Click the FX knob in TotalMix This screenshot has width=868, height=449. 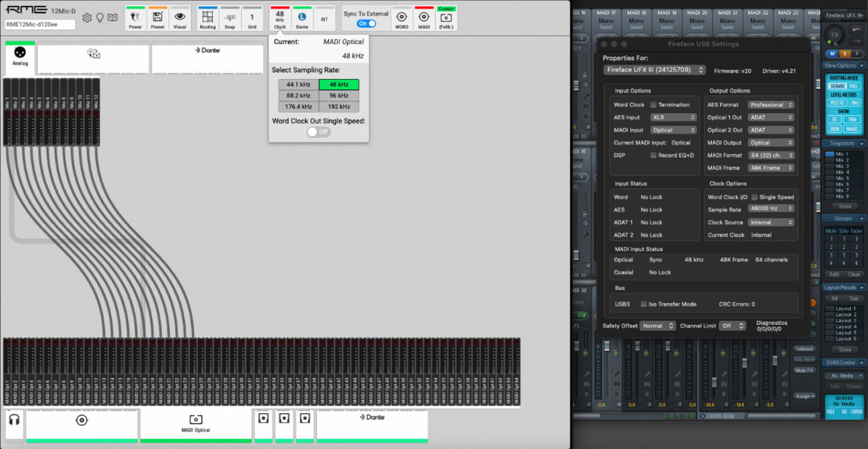834,35
